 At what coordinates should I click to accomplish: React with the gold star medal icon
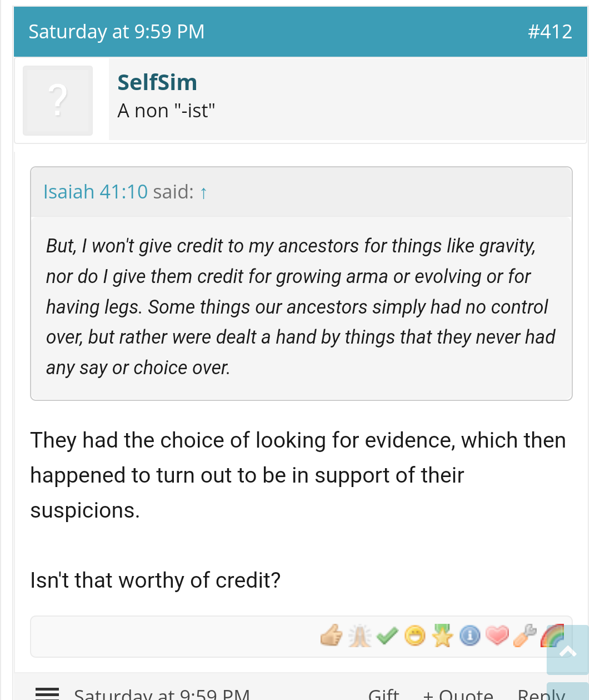443,635
